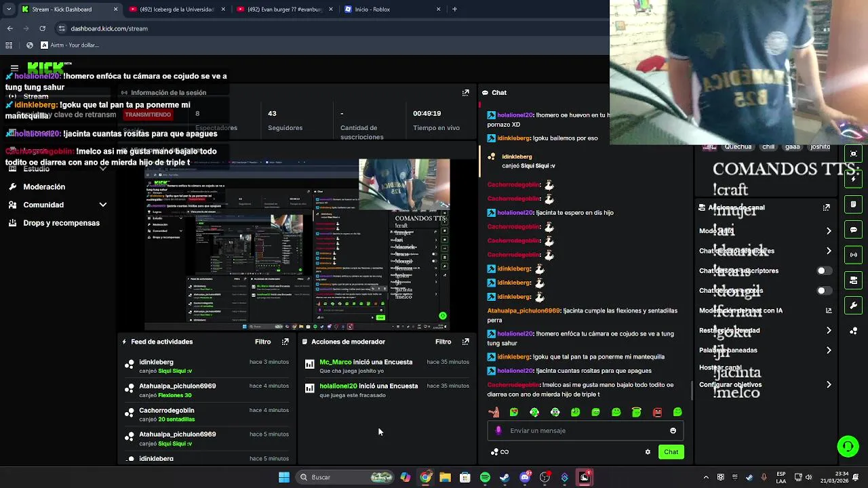Open Drops y recompensas in sidebar
This screenshot has width=868, height=488.
61,223
